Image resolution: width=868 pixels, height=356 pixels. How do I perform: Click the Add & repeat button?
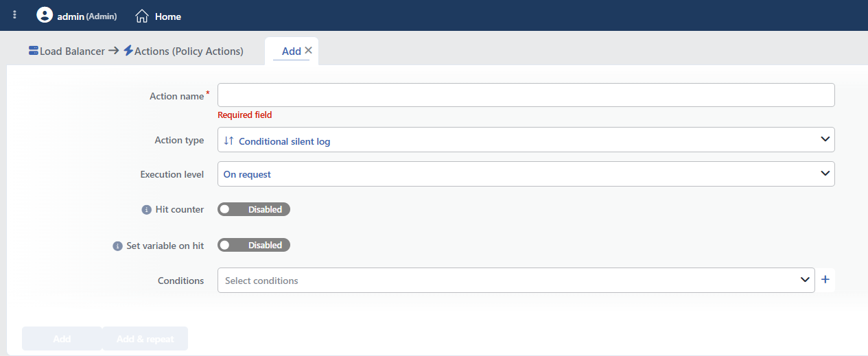(x=145, y=339)
